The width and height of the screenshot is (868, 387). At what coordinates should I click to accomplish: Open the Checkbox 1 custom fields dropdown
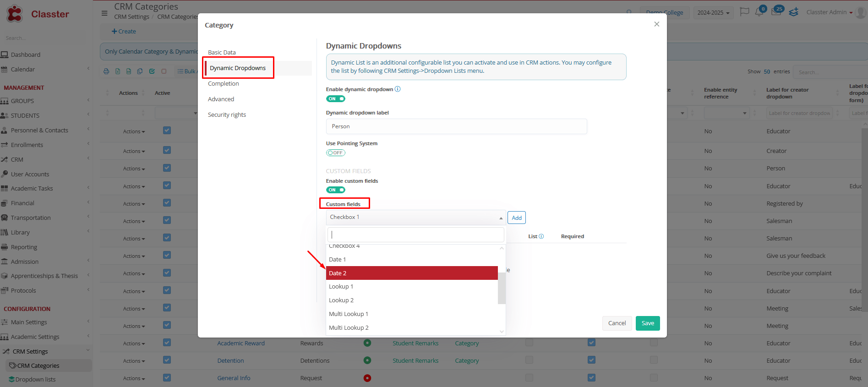pos(415,218)
